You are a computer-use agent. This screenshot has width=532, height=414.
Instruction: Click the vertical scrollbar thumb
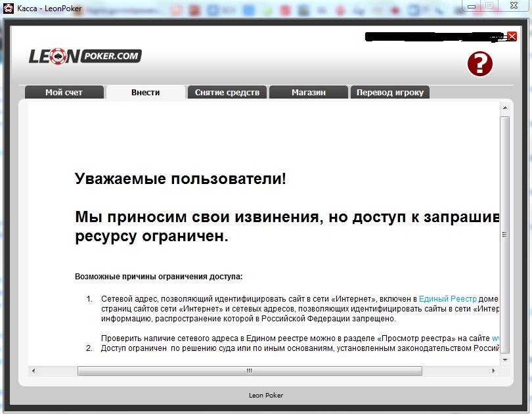coord(505,233)
